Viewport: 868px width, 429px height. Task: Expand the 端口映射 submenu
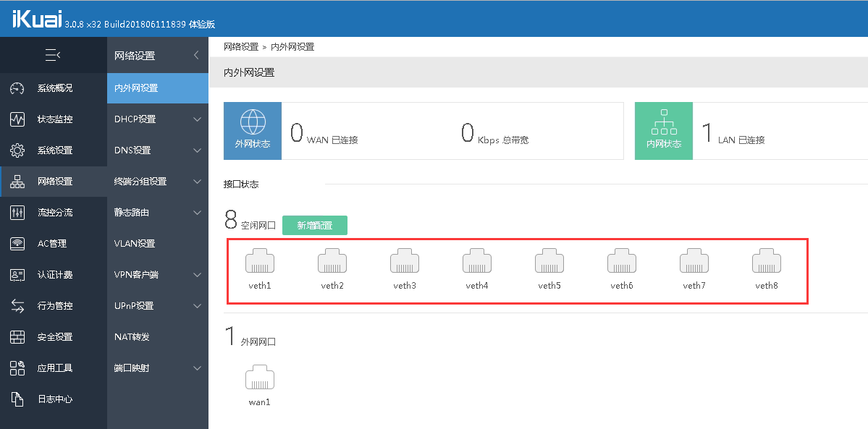(197, 368)
